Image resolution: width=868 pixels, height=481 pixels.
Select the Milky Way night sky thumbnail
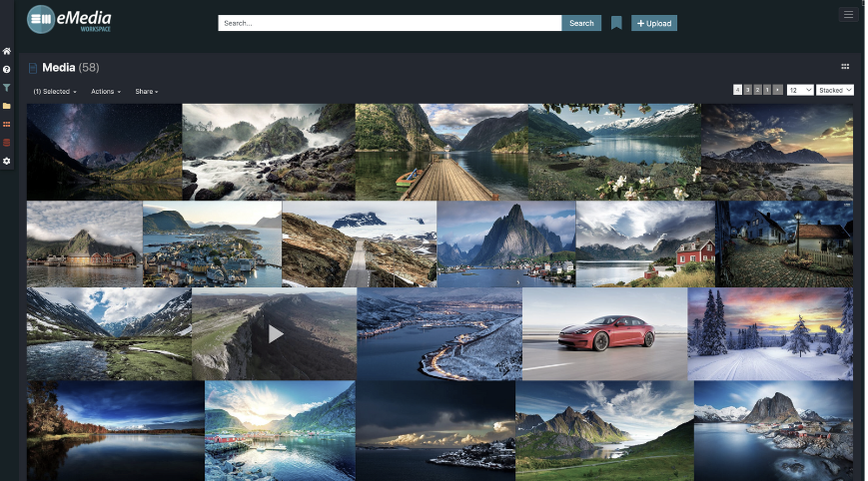coord(104,152)
